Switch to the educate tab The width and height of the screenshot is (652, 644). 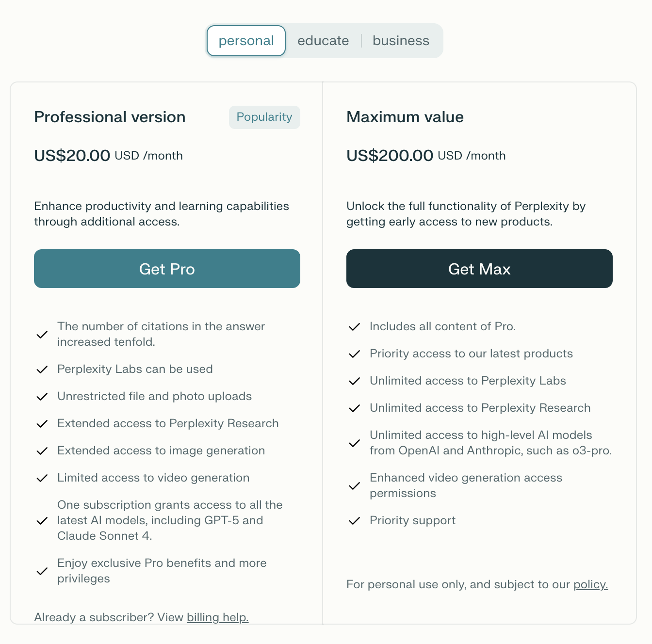tap(323, 41)
